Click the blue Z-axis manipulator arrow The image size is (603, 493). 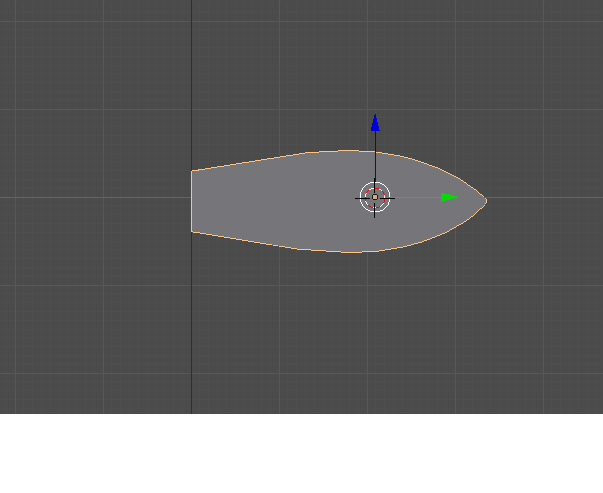[375, 123]
